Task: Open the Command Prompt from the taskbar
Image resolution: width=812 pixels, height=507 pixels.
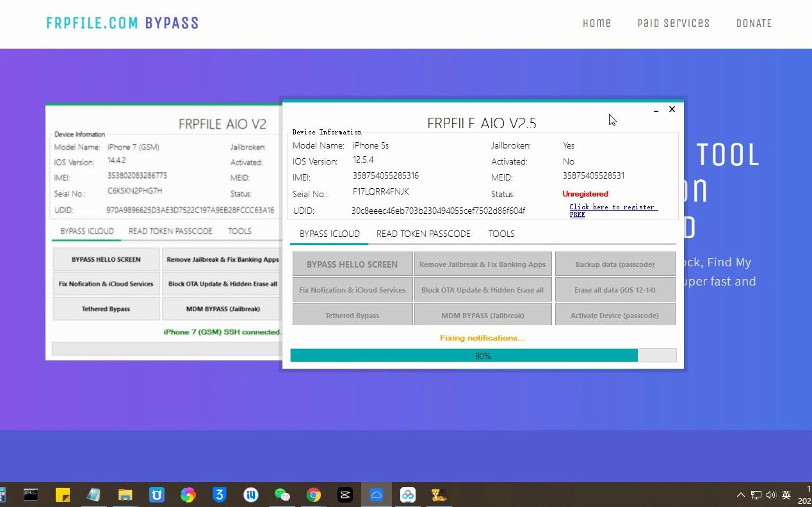Action: point(29,494)
